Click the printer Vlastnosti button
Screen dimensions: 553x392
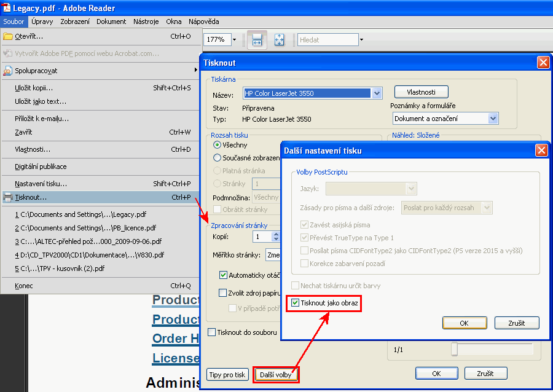pyautogui.click(x=421, y=92)
